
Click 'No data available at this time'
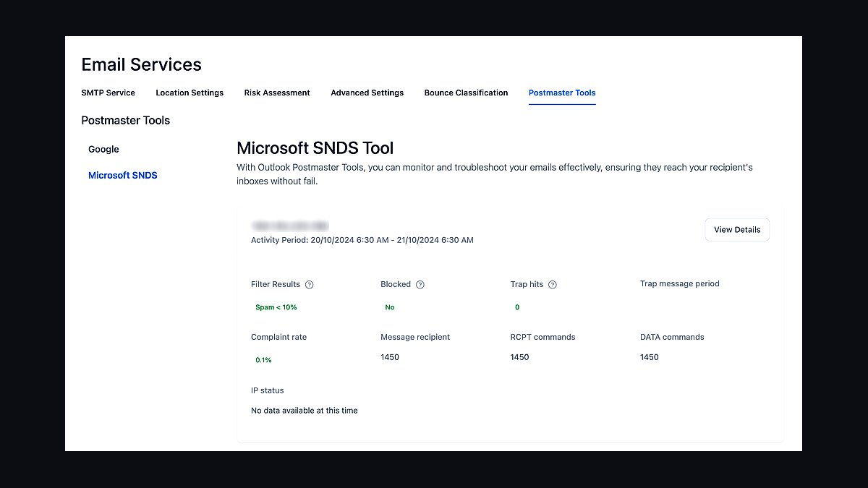[305, 411]
